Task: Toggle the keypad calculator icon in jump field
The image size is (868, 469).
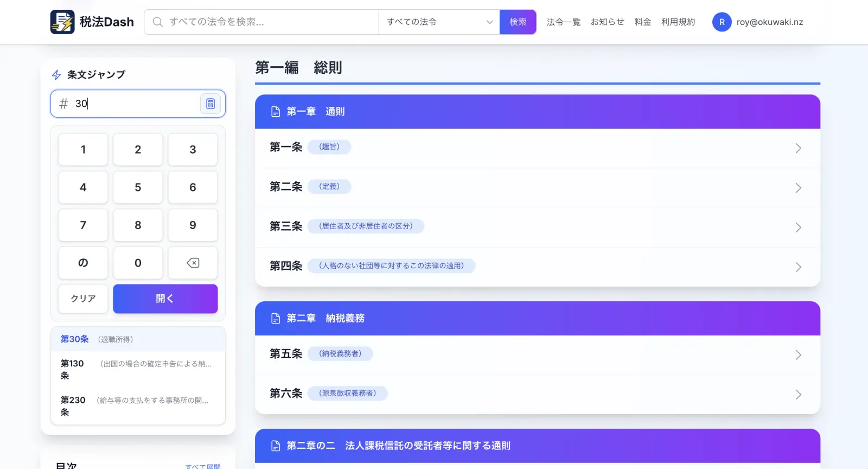Action: [x=210, y=104]
